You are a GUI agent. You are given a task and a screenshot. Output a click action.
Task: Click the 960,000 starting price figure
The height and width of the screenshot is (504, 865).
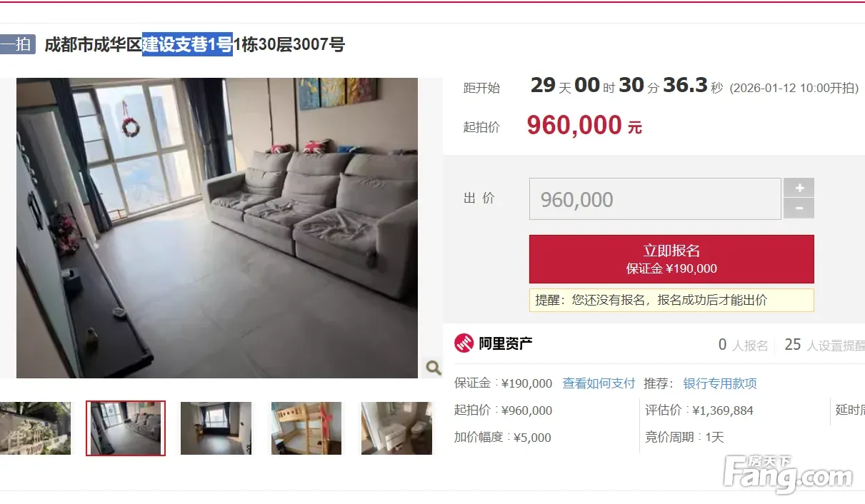pos(574,126)
